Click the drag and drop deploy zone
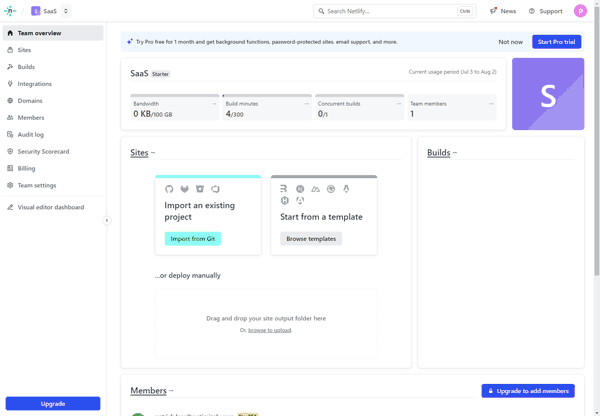The width and height of the screenshot is (600, 416). pyautogui.click(x=266, y=323)
